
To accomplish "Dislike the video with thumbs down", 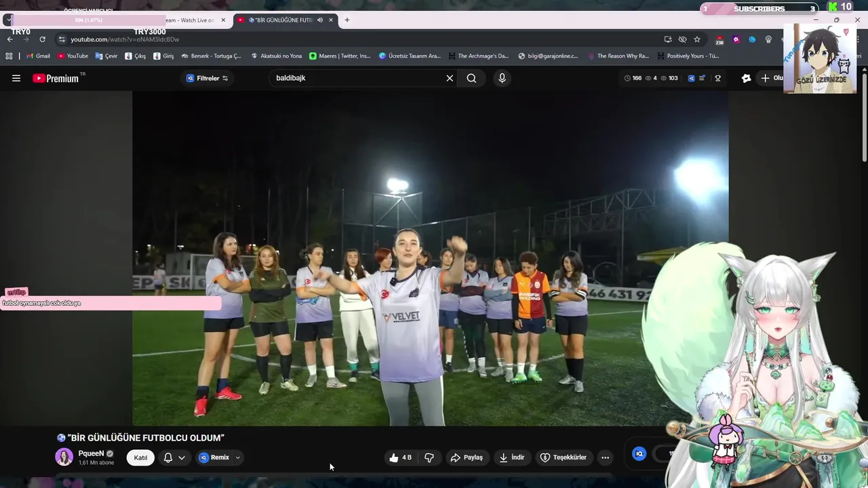I will (x=429, y=457).
